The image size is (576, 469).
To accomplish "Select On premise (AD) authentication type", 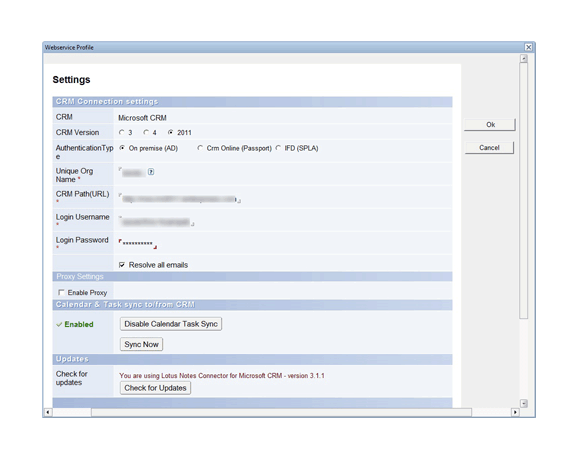I will tap(122, 148).
